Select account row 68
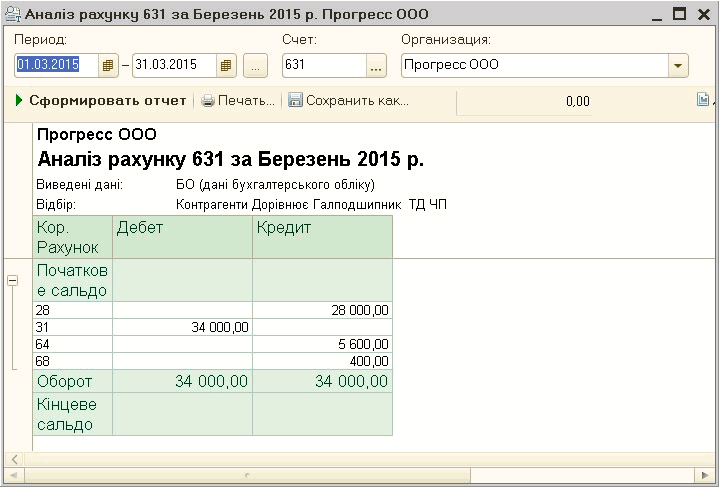719x487 pixels. click(x=72, y=361)
